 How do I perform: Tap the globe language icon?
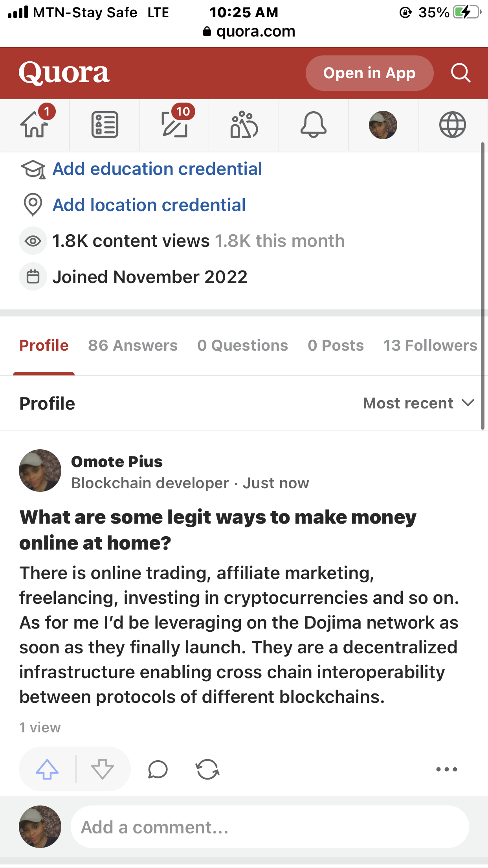[x=452, y=125]
